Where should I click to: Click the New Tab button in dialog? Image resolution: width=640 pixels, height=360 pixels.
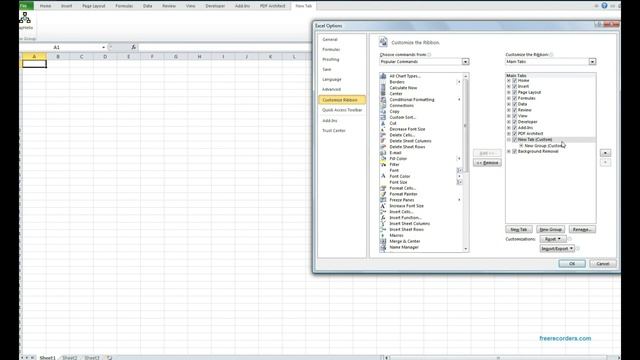pyautogui.click(x=519, y=229)
